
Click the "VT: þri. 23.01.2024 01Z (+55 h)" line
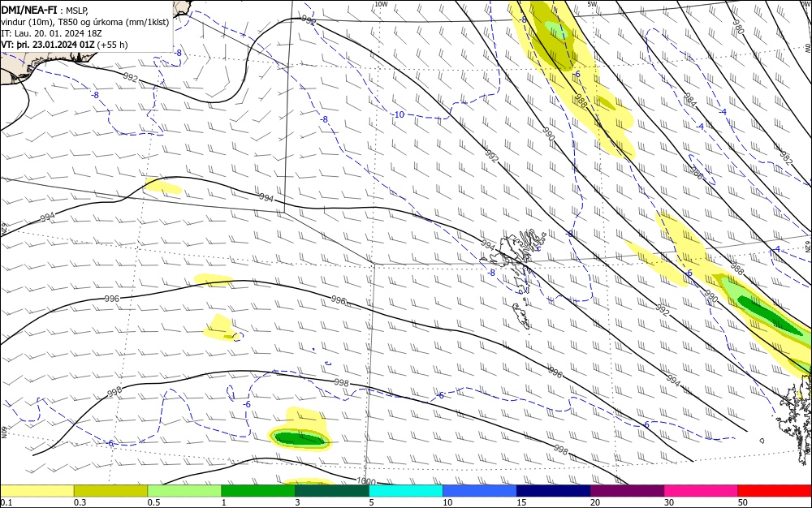click(64, 45)
